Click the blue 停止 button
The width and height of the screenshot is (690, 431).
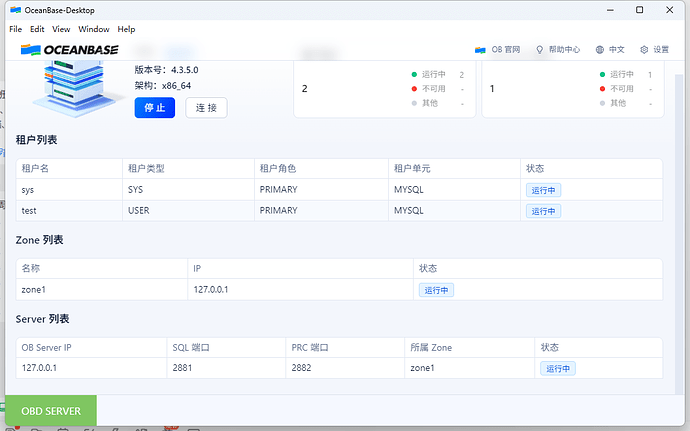[155, 108]
